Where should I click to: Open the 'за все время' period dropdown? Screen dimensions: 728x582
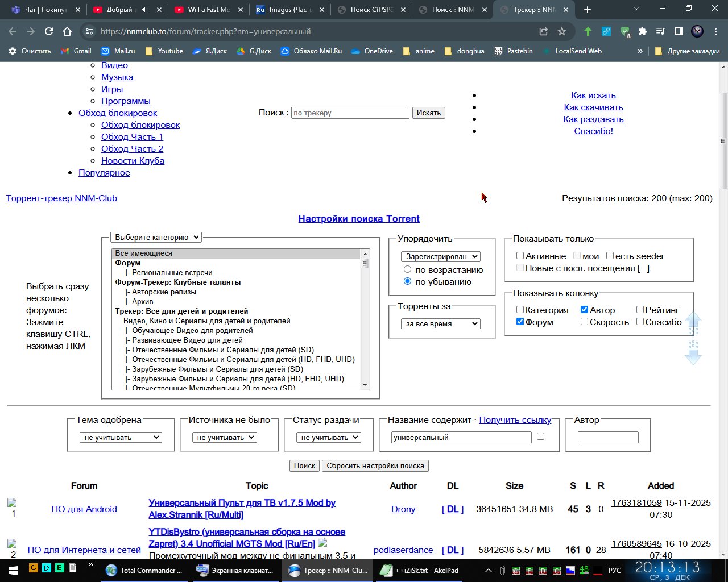440,323
